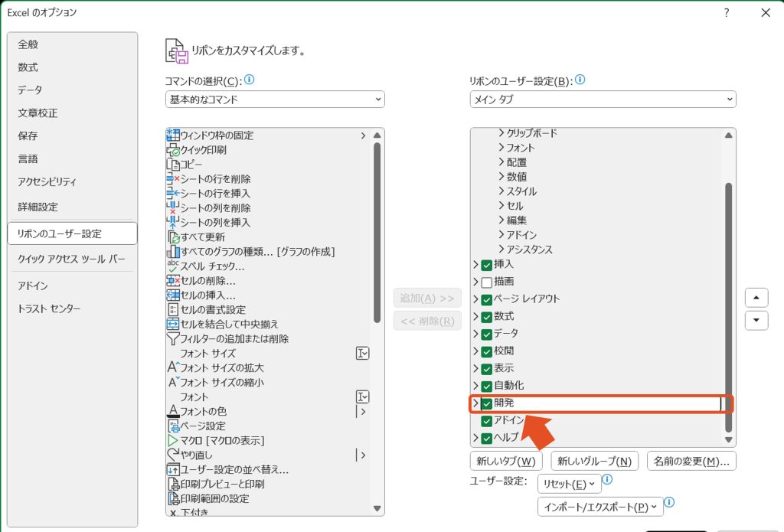Select the マクロ [マクロの表示] play icon
Image resolution: width=784 pixels, height=532 pixels.
[x=173, y=440]
